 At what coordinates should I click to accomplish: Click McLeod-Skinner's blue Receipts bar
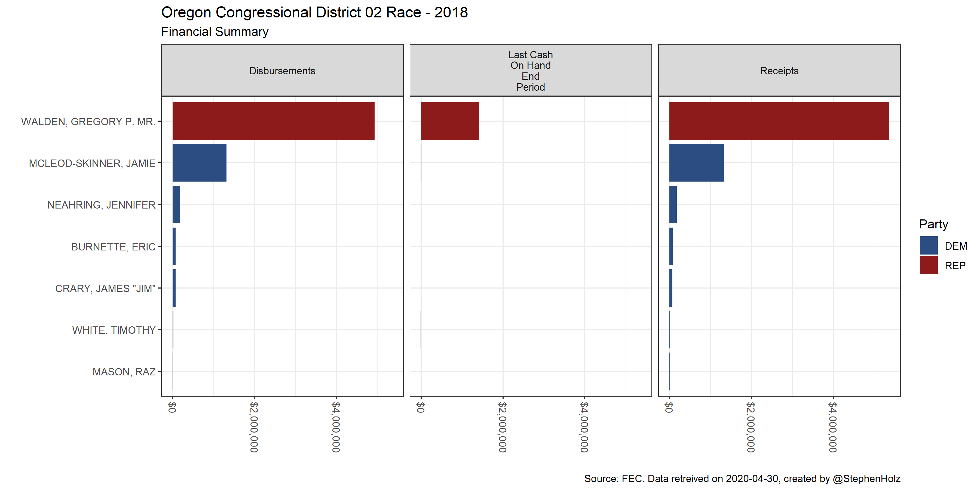[696, 163]
